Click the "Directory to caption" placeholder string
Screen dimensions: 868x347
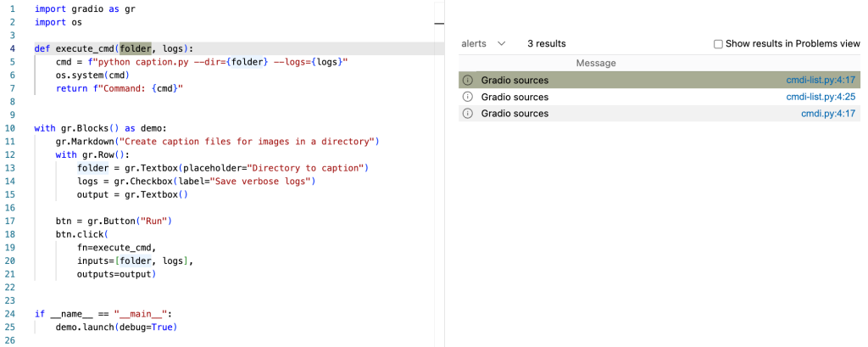point(305,168)
